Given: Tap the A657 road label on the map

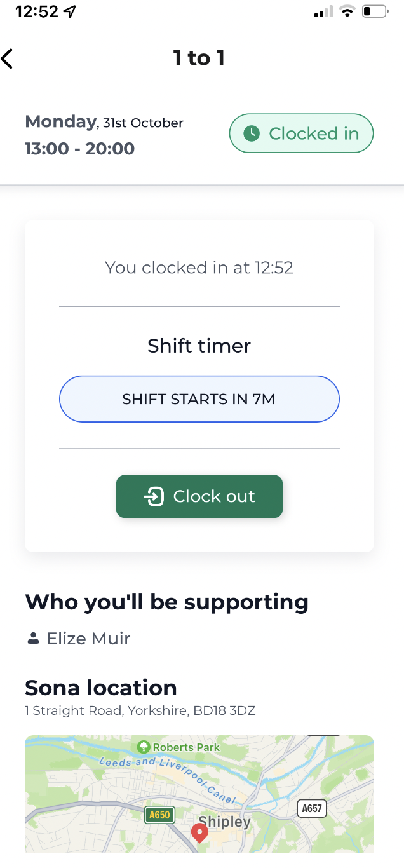Looking at the screenshot, I should pyautogui.click(x=311, y=808).
